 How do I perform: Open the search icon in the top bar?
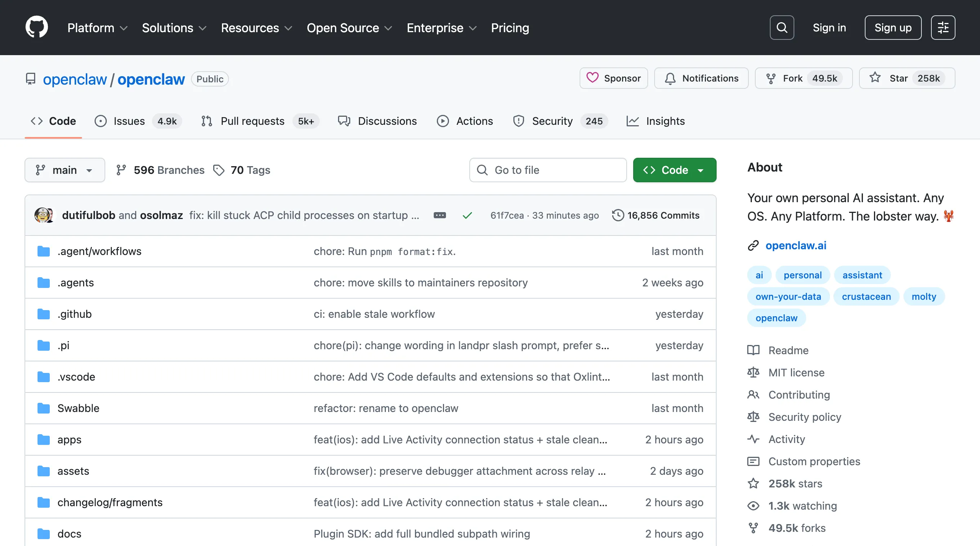(782, 27)
